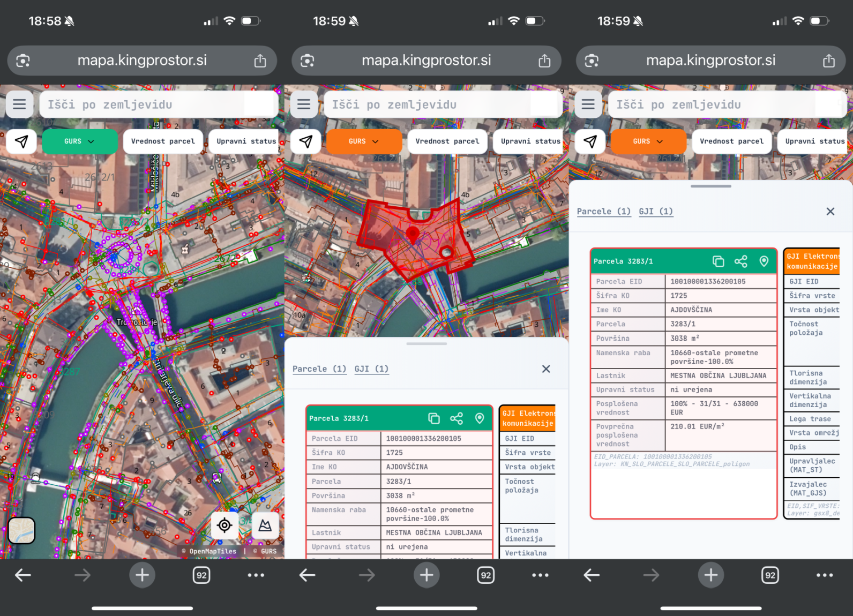Toggle Upravni status layer on the middle screen
This screenshot has width=853, height=616.
point(530,141)
